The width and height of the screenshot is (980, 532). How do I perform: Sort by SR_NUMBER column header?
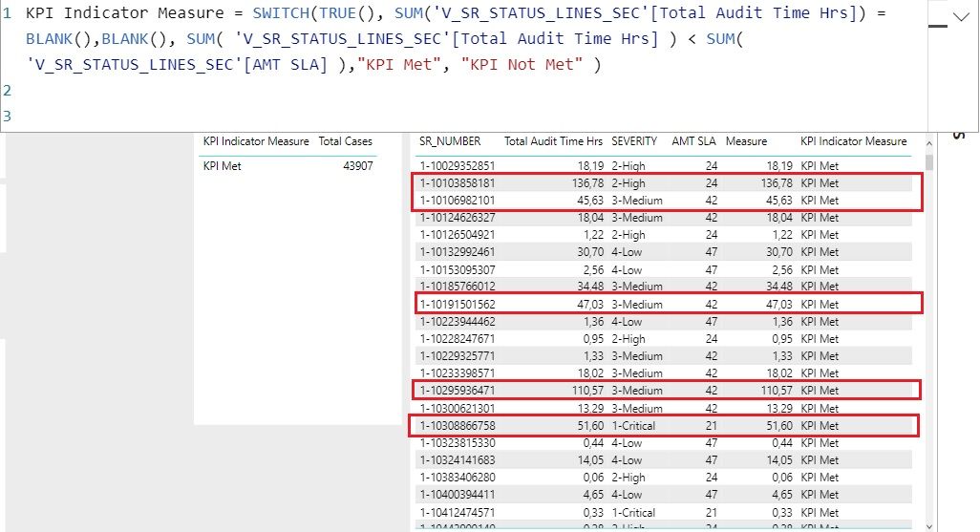(450, 141)
